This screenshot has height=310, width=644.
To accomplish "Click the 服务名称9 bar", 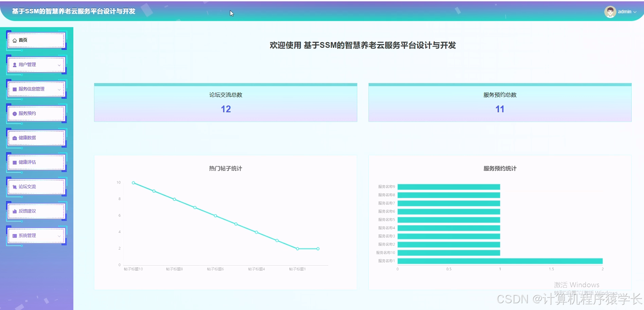I will 449,187.
